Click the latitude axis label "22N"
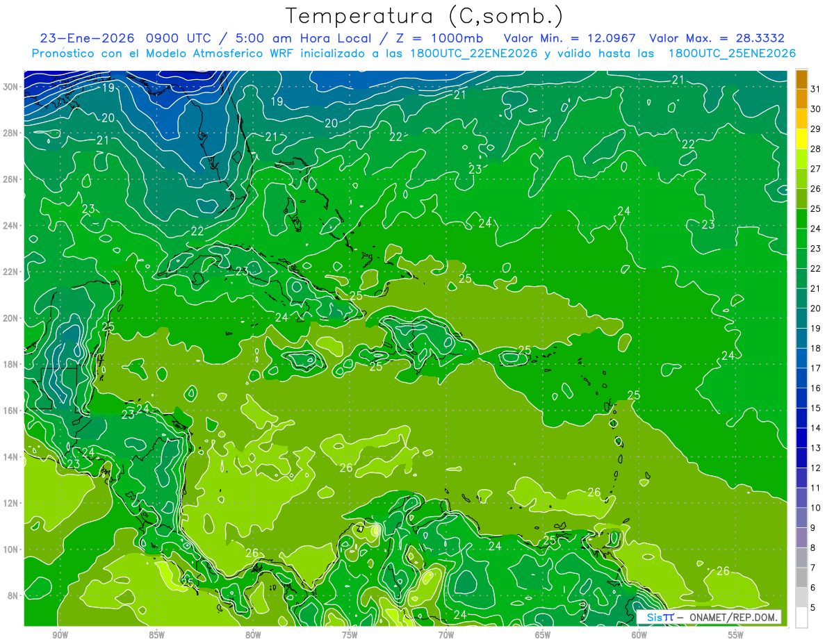Screen dimensions: 834x644 coord(11,272)
